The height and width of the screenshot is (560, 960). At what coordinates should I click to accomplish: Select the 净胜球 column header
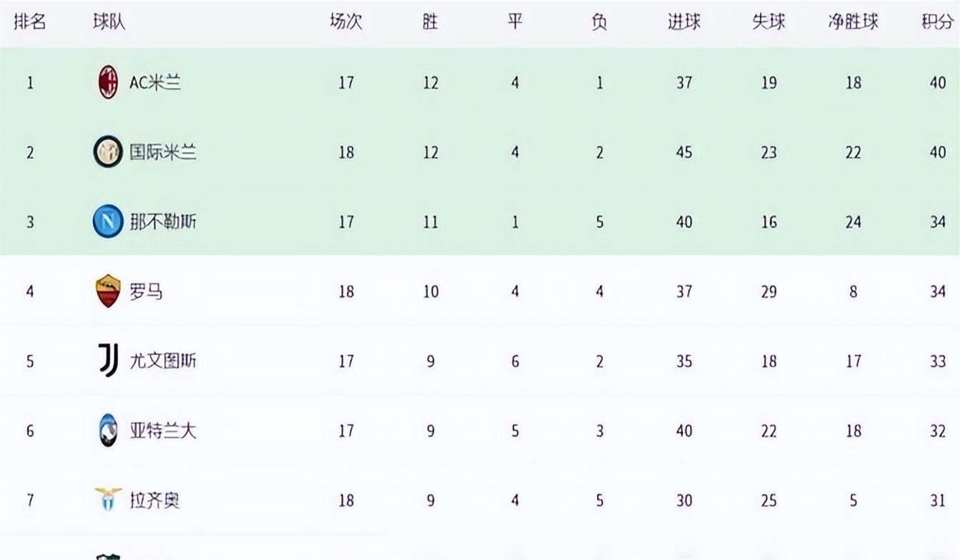853,22
